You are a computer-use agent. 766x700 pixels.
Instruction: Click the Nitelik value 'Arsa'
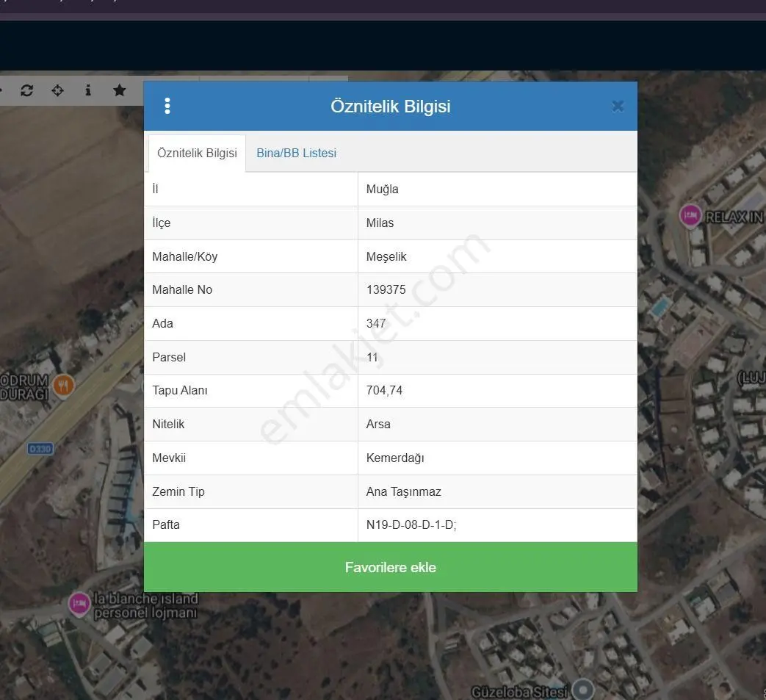pos(378,424)
